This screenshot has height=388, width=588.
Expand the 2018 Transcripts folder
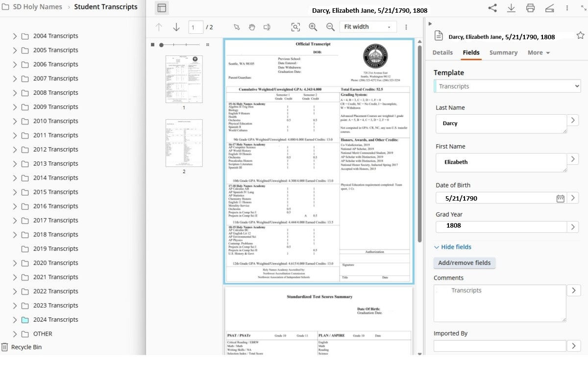click(x=15, y=234)
